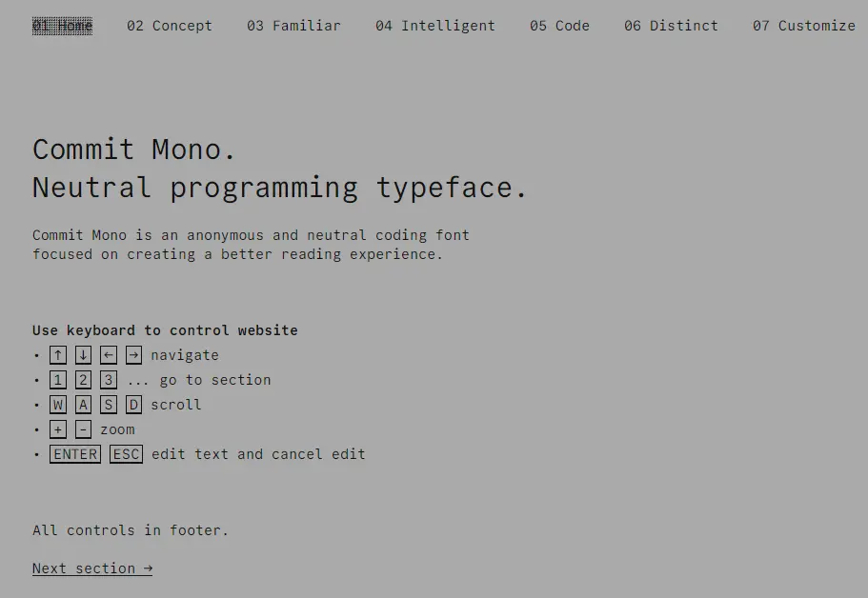Click the A scroll key icon
This screenshot has height=598, width=868.
pyautogui.click(x=83, y=404)
